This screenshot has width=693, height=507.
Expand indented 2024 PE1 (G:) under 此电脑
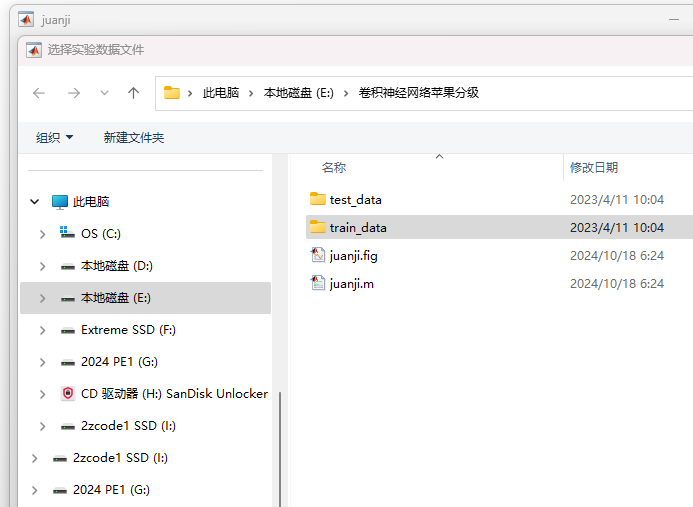coord(42,362)
